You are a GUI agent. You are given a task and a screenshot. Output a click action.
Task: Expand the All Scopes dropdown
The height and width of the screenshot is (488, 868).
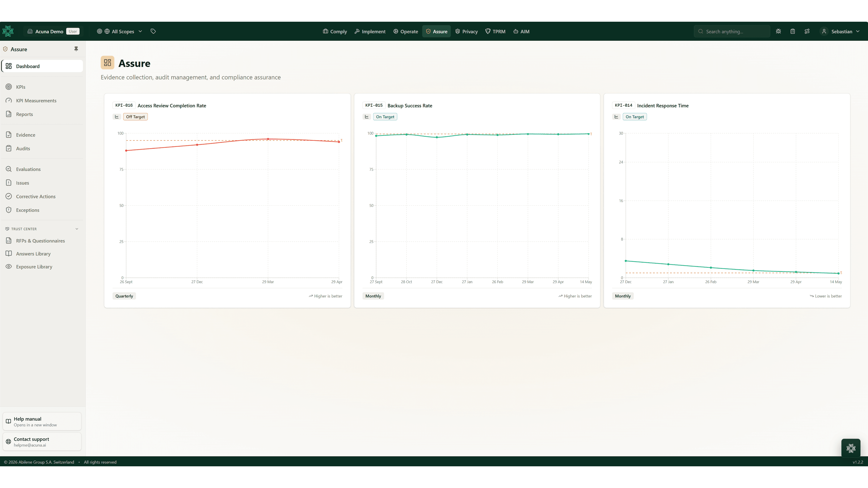[x=120, y=31]
